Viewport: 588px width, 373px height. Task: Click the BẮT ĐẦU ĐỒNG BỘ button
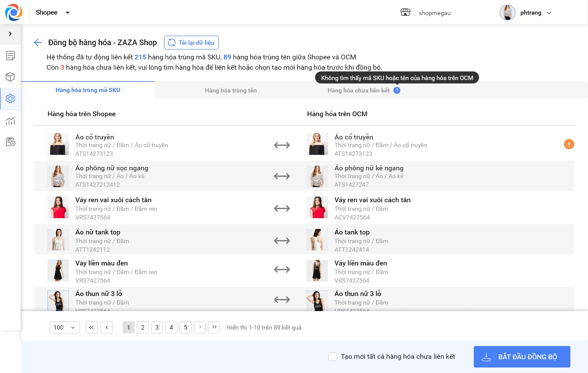[522, 357]
